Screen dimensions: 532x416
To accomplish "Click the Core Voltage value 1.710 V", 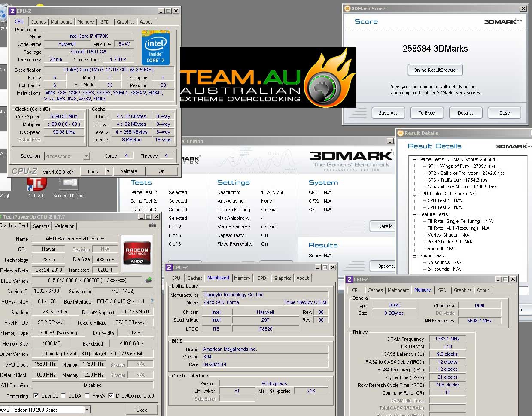I will (x=118, y=60).
